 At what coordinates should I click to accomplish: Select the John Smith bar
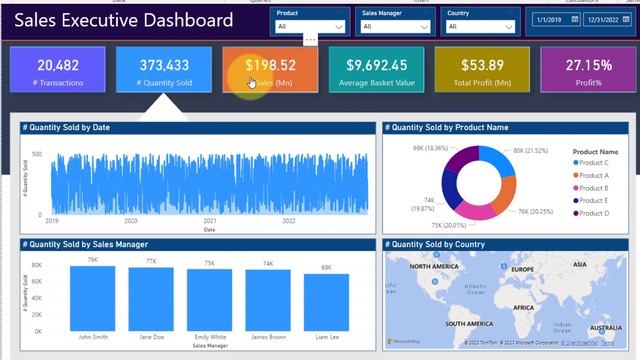(93, 298)
